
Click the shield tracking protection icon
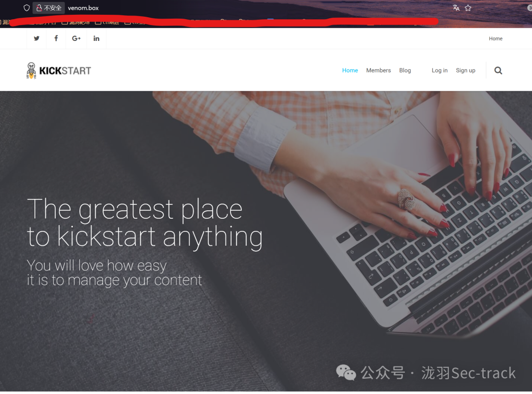pos(27,8)
